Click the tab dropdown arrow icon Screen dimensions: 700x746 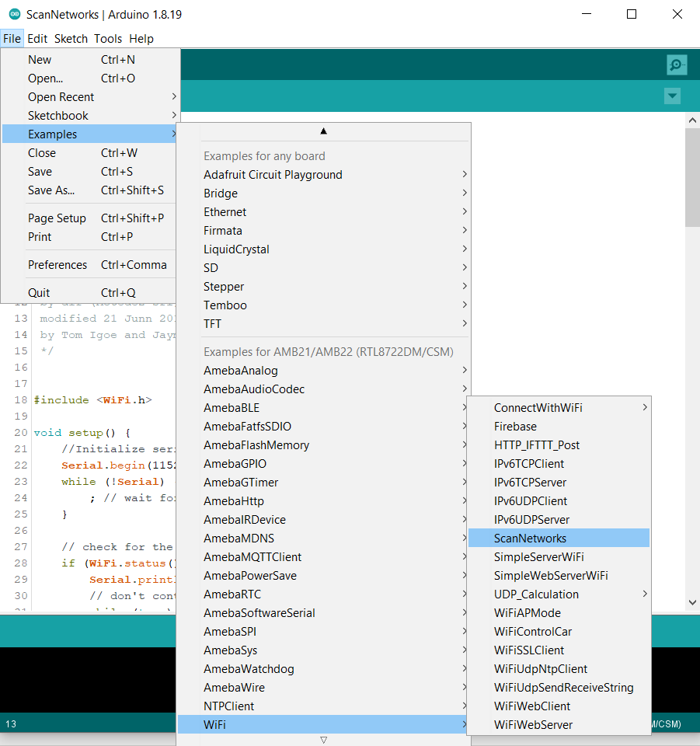tap(672, 96)
